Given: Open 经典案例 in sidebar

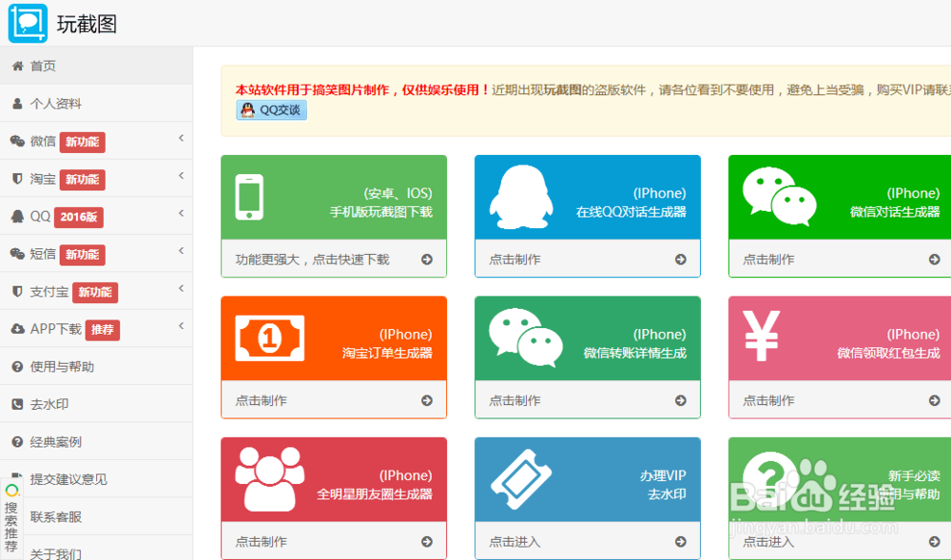Looking at the screenshot, I should pyautogui.click(x=96, y=442).
